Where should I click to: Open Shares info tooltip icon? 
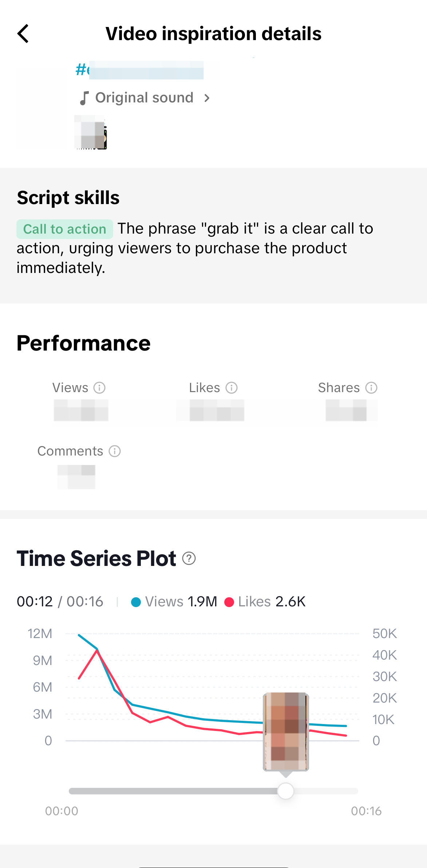tap(371, 388)
